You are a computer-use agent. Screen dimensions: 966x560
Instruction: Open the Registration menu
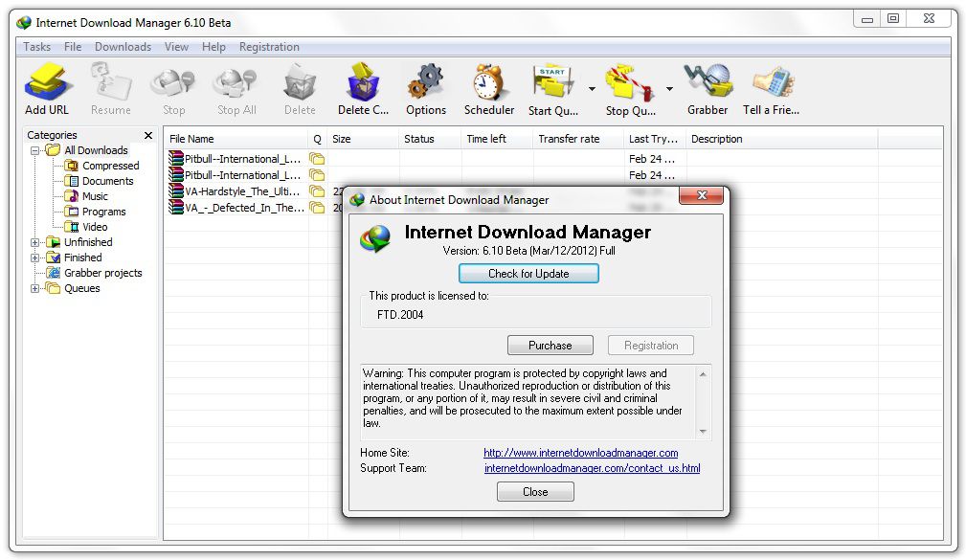(269, 47)
